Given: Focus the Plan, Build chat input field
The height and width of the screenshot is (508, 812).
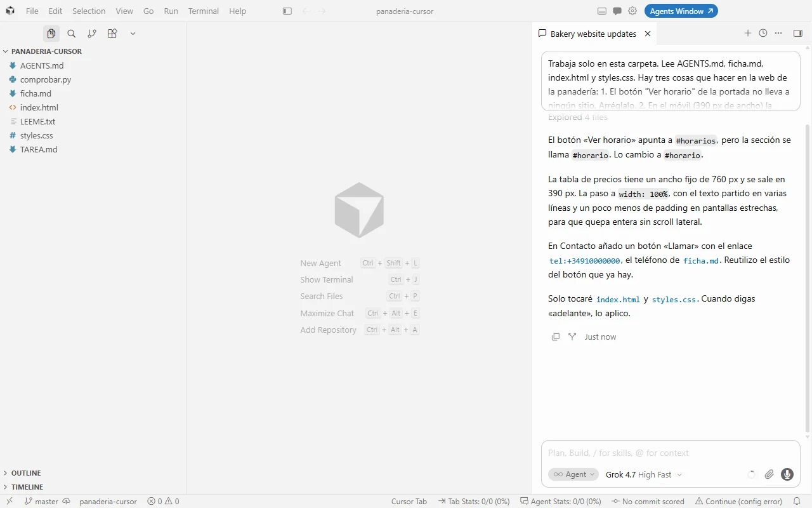Looking at the screenshot, I should [x=671, y=453].
